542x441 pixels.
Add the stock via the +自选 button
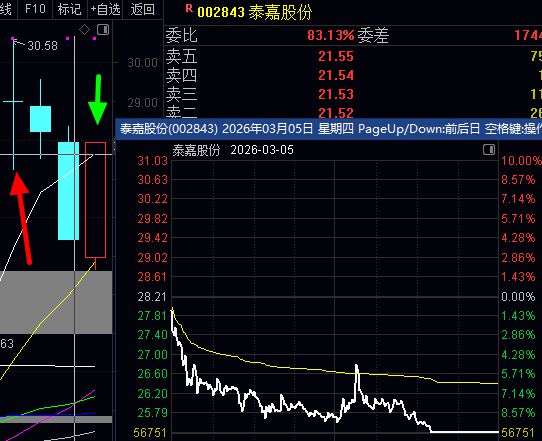[x=105, y=9]
